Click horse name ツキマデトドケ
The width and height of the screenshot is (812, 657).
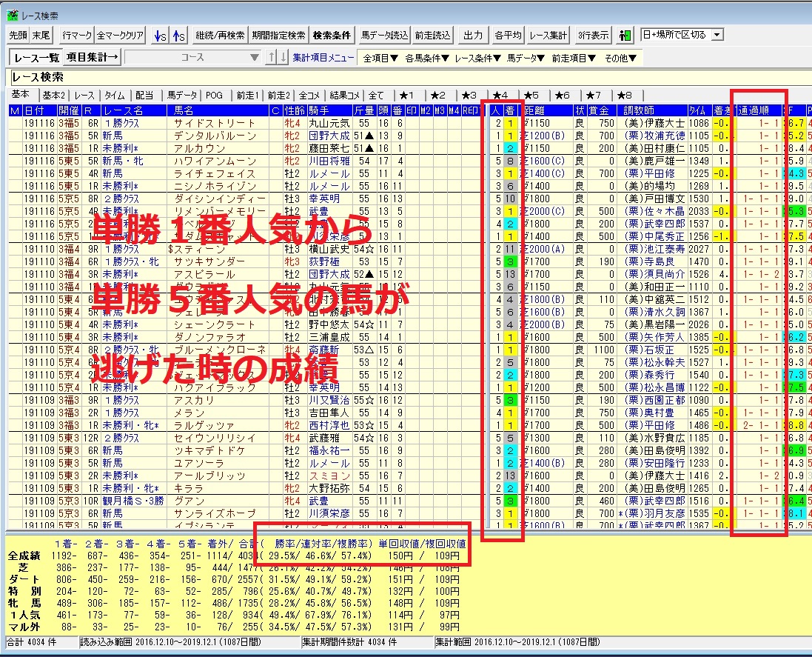(x=209, y=451)
